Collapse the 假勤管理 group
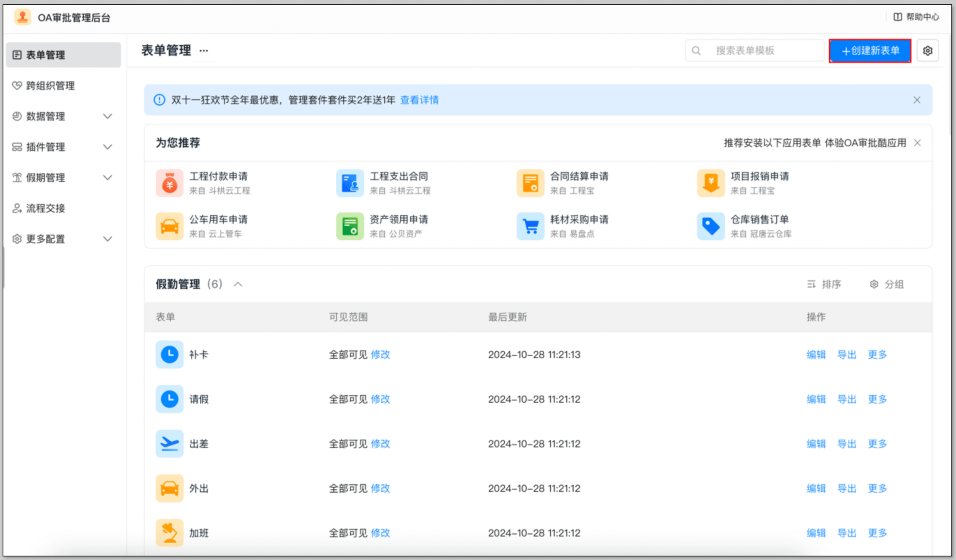Image resolution: width=956 pixels, height=560 pixels. tap(238, 284)
